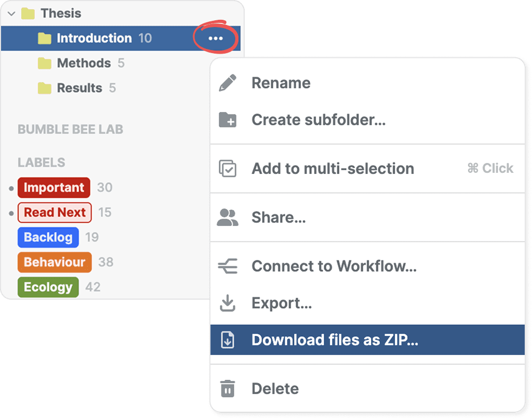Screen dimensions: 532x419
Task: Select the Read Next label
Action: (x=55, y=212)
